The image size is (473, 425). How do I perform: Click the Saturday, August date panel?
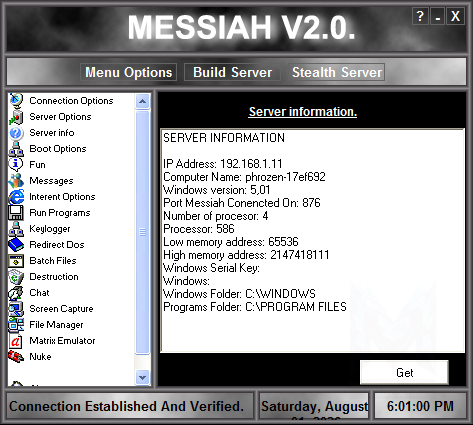click(314, 406)
